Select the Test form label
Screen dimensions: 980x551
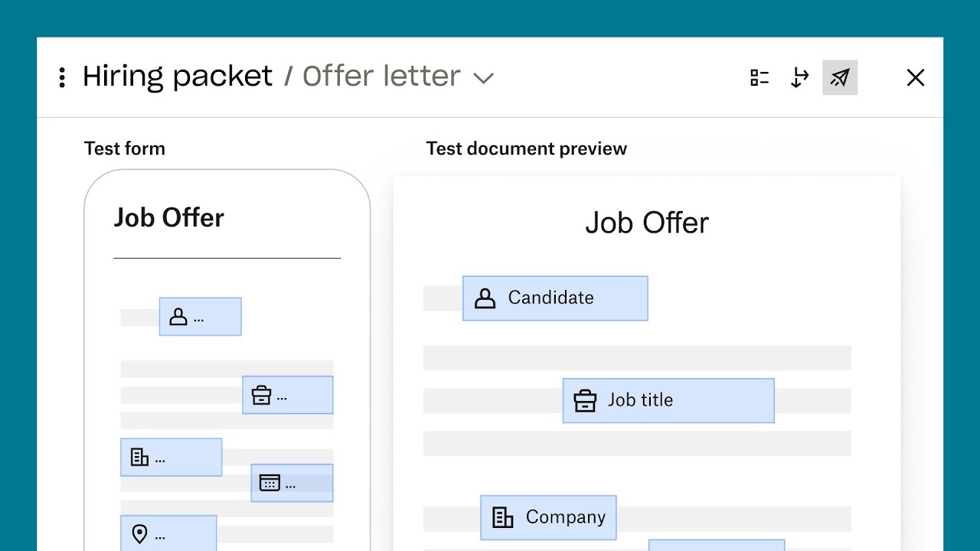tap(125, 148)
